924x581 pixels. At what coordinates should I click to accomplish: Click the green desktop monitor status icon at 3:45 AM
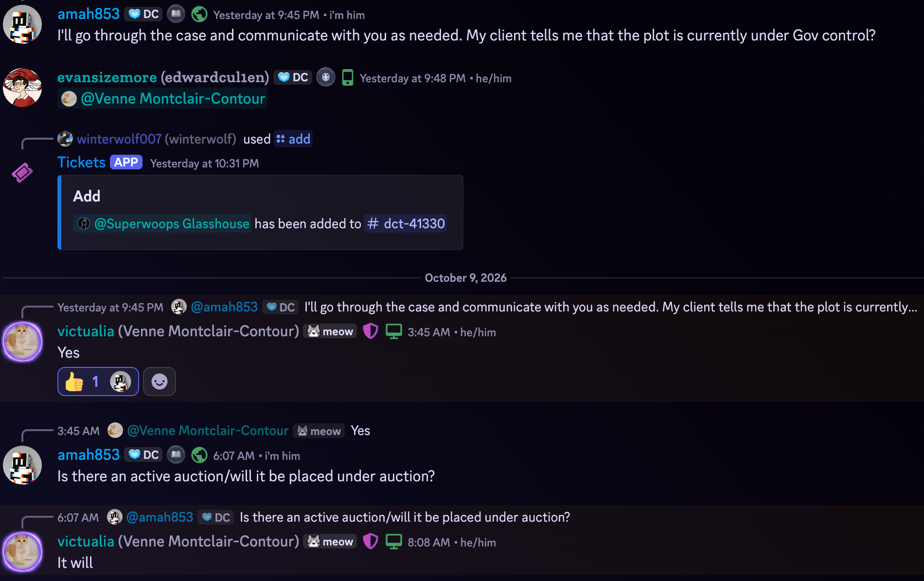(394, 331)
